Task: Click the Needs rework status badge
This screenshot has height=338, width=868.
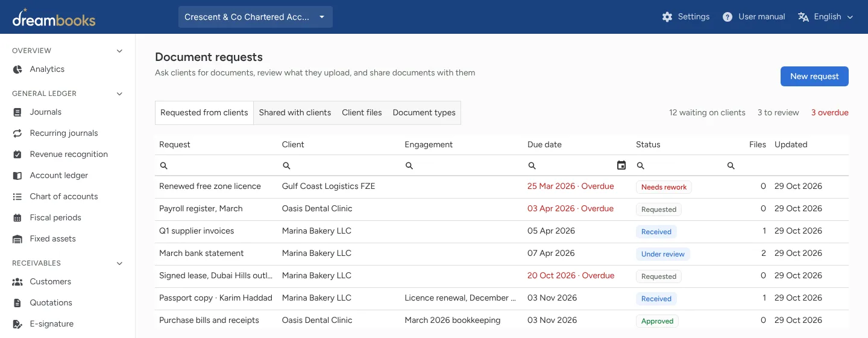Action: 664,187
